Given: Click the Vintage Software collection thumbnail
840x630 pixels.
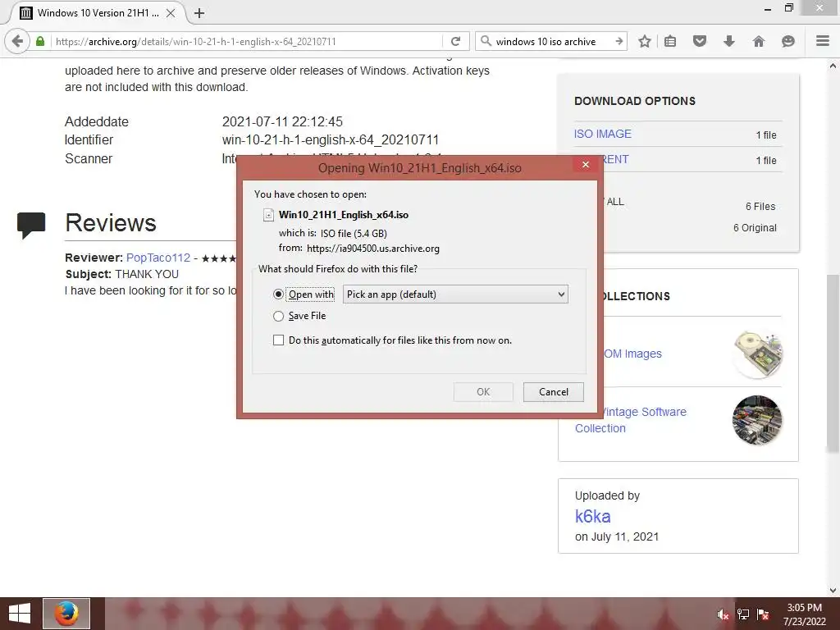Looking at the screenshot, I should tap(757, 421).
